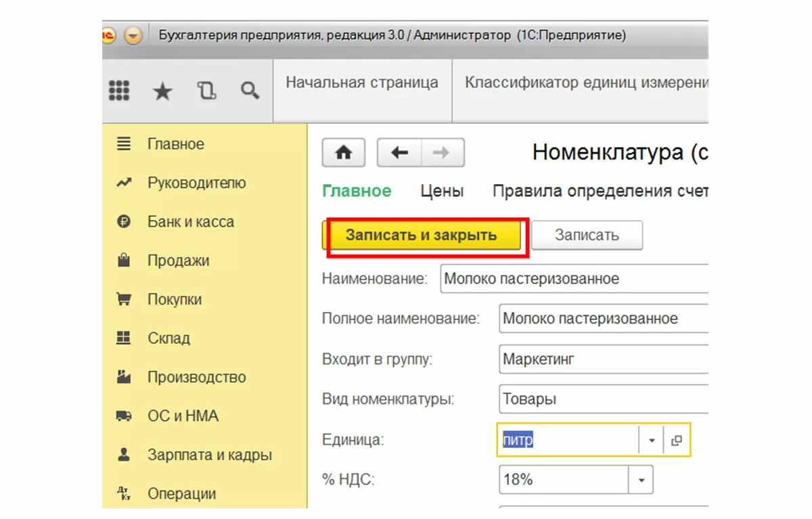
Task: Click the Записать button
Action: tap(587, 235)
